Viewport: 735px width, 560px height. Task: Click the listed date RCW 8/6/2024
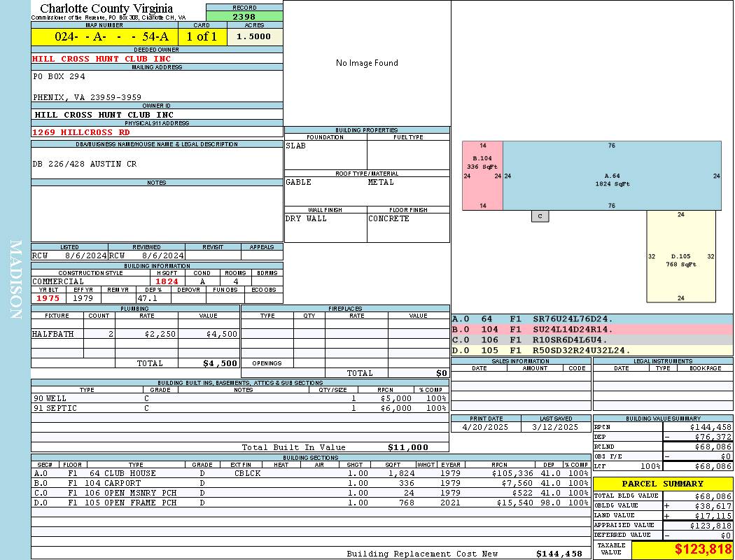pyautogui.click(x=69, y=256)
